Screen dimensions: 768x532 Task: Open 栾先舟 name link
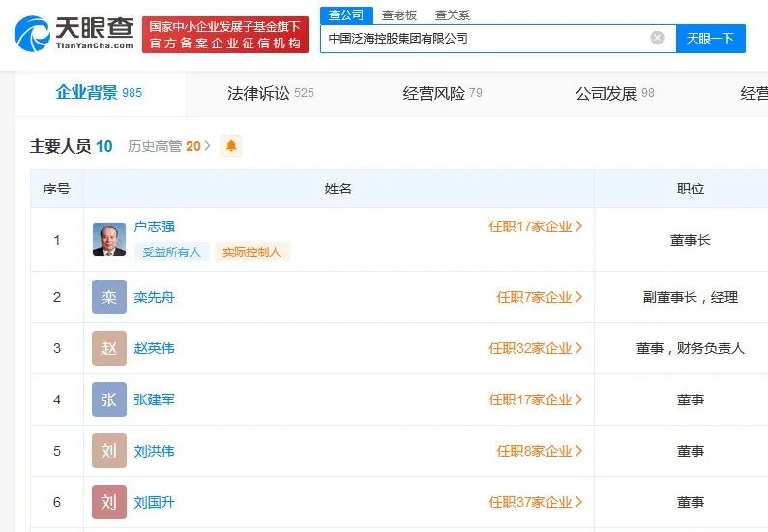click(x=155, y=297)
